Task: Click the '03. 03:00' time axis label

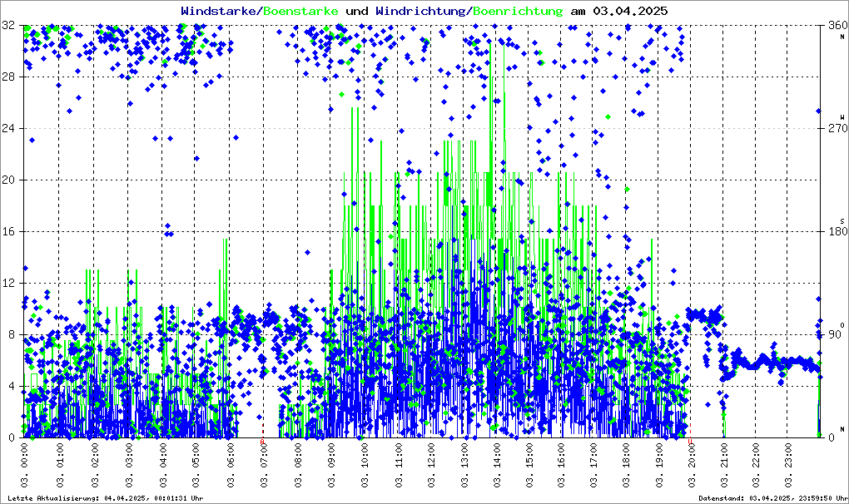Action: tap(129, 465)
